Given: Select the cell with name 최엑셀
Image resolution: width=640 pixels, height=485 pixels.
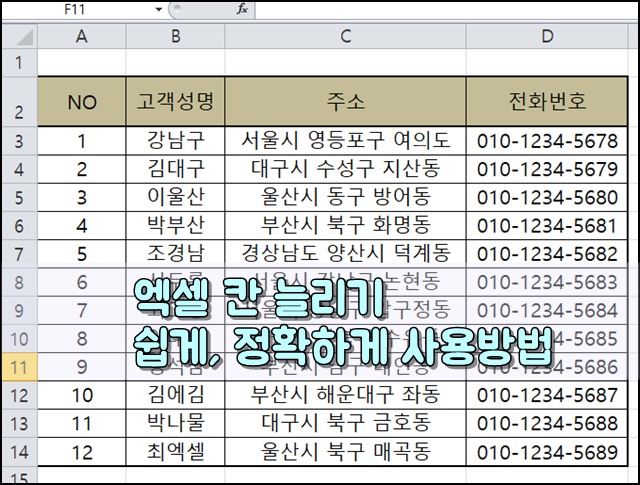Looking at the screenshot, I should (176, 452).
